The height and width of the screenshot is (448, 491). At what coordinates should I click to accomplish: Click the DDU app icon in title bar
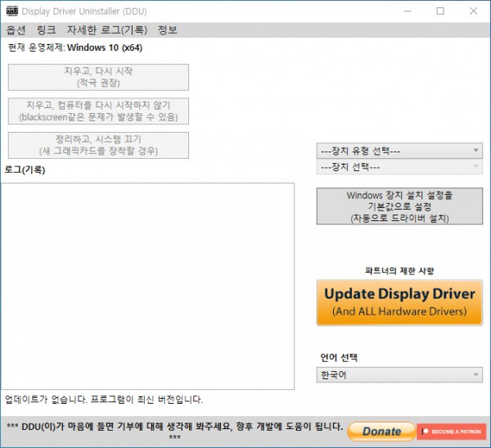click(x=12, y=11)
